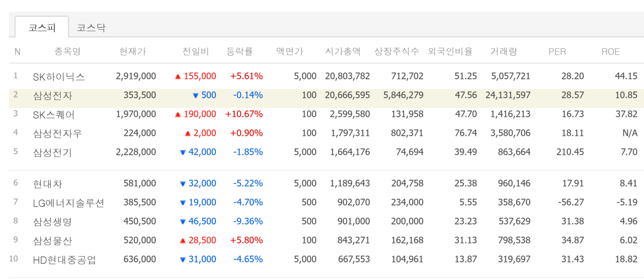
Task: Click the ROE value -5.19
Action: tap(626, 203)
